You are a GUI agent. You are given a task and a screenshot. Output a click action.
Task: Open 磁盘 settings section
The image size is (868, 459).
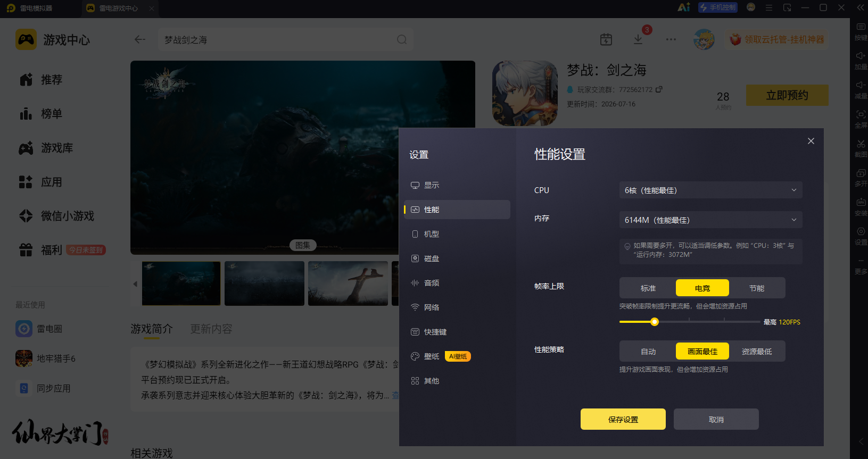coord(457,258)
